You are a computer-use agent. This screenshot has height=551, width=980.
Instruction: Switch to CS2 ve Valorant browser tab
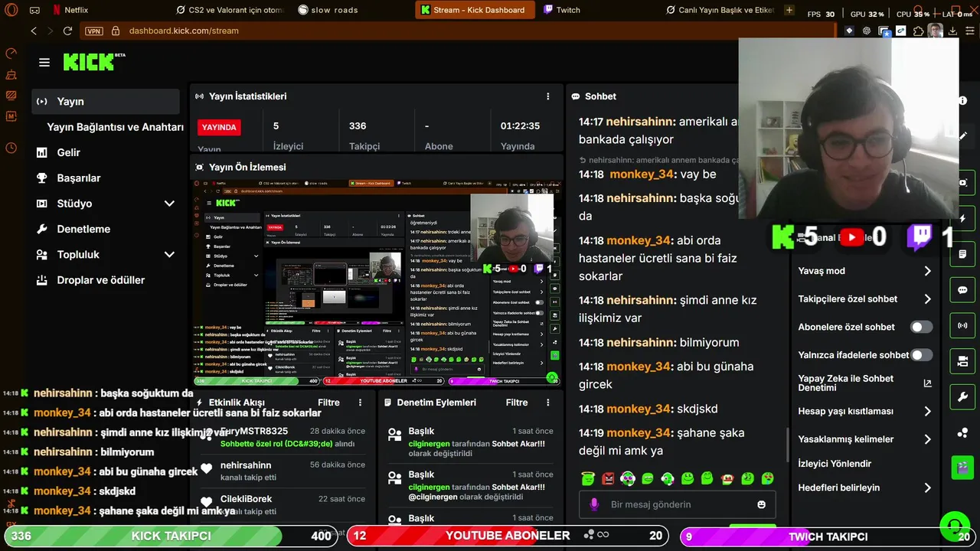coord(230,10)
